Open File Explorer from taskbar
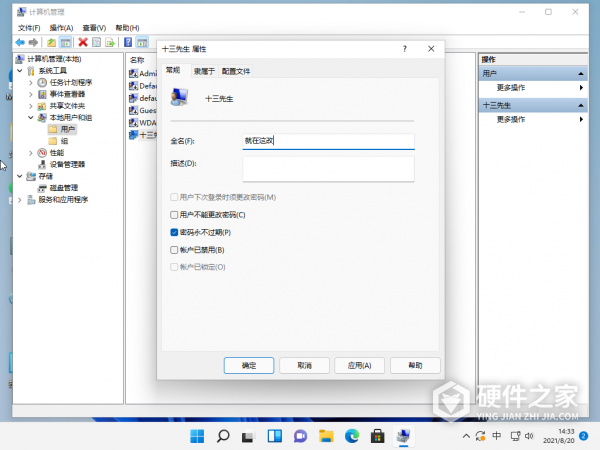The image size is (600, 450). [326, 436]
